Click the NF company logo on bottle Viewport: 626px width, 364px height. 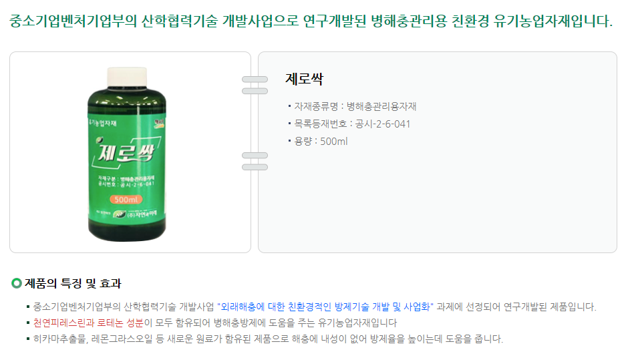119,214
